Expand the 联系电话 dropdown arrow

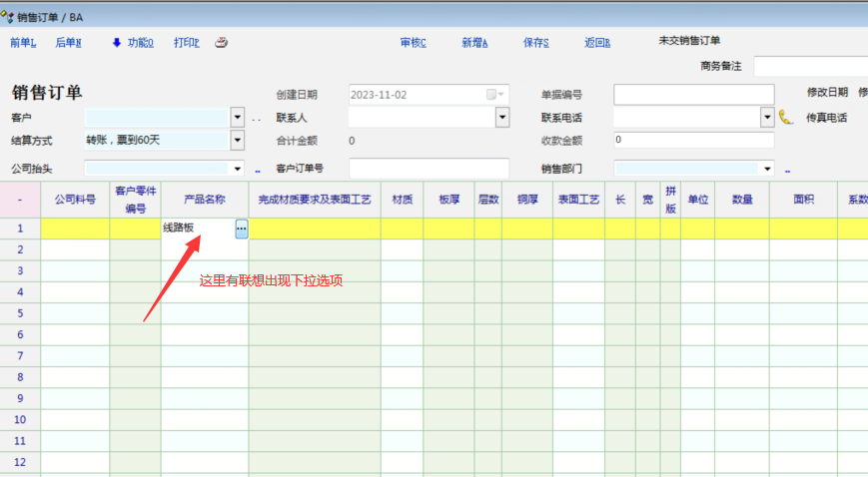[x=767, y=117]
